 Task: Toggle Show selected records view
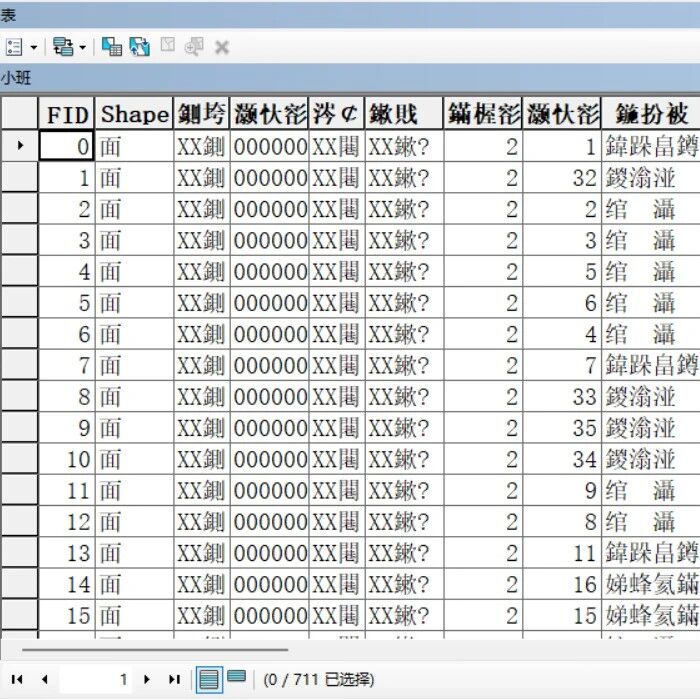(x=237, y=677)
